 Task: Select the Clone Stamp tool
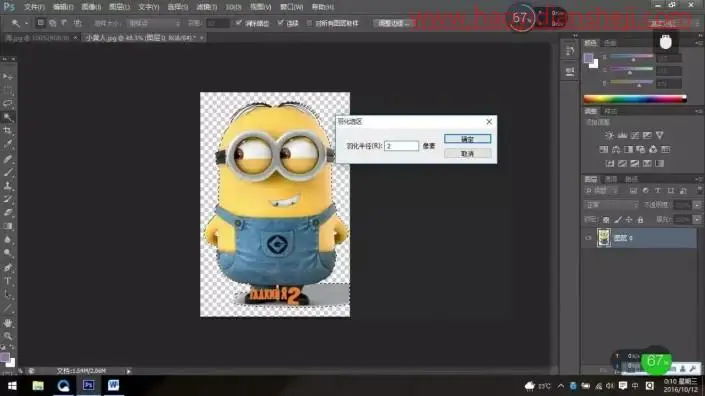tap(8, 185)
